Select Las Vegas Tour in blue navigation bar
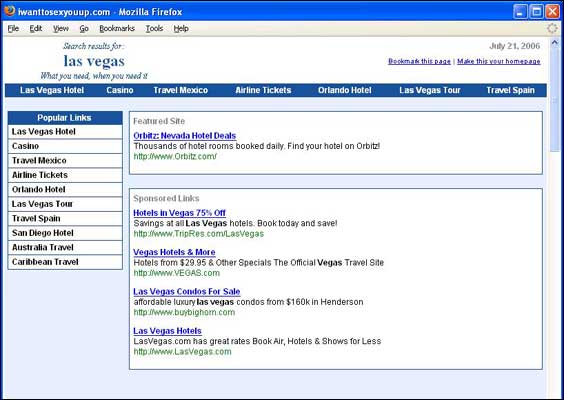564x400 pixels. click(429, 90)
